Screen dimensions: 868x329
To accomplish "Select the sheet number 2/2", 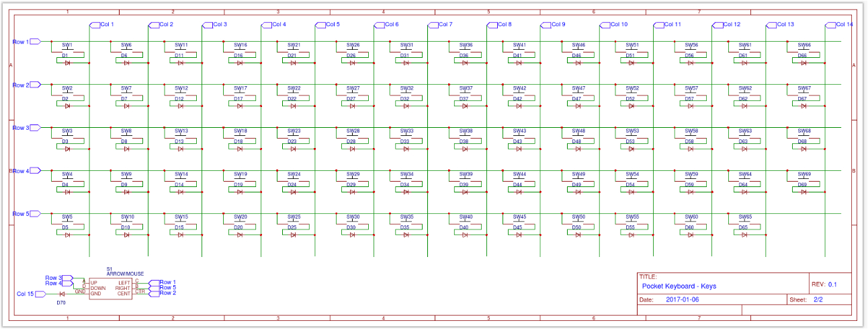I will [x=818, y=300].
